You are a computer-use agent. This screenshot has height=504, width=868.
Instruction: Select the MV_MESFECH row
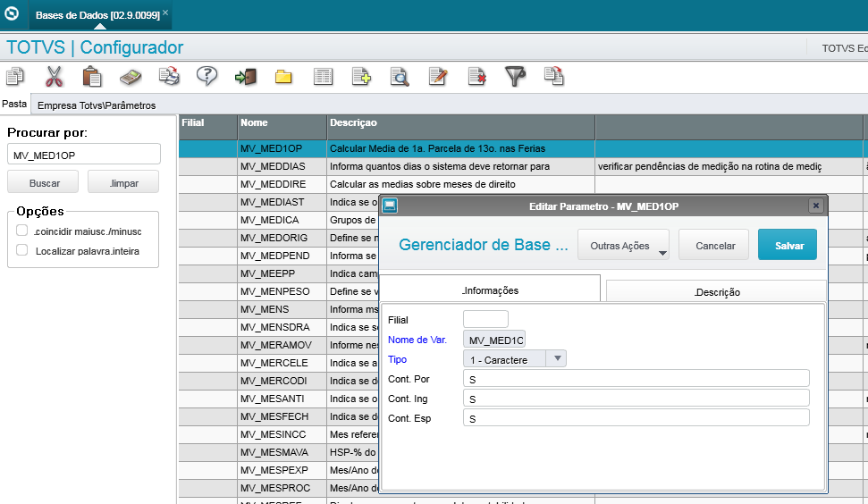279,416
